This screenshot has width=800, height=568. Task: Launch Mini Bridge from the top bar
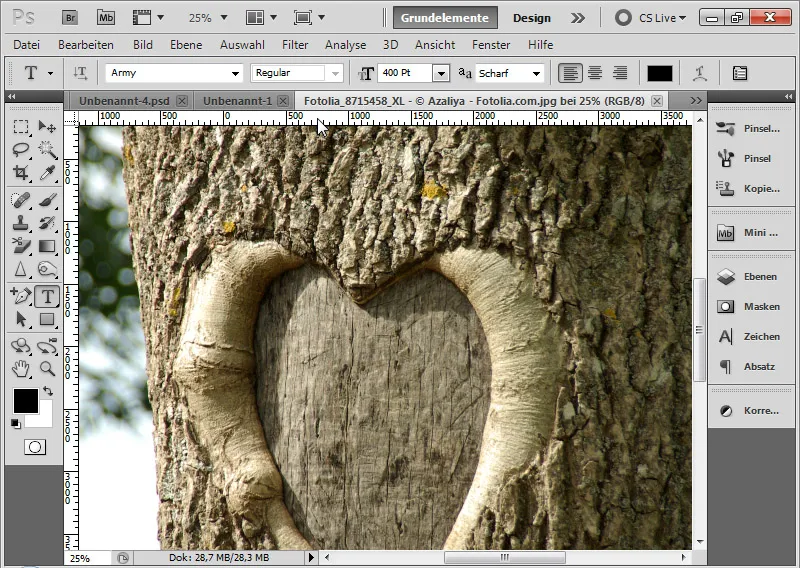point(106,18)
